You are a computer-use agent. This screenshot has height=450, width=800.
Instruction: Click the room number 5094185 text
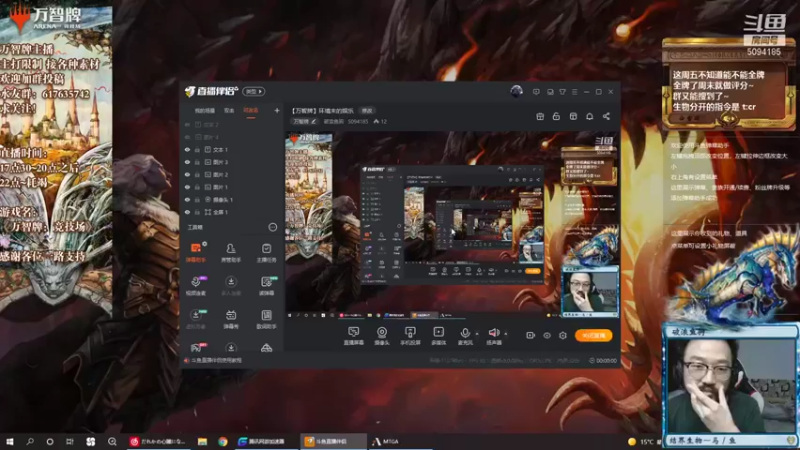[358, 122]
